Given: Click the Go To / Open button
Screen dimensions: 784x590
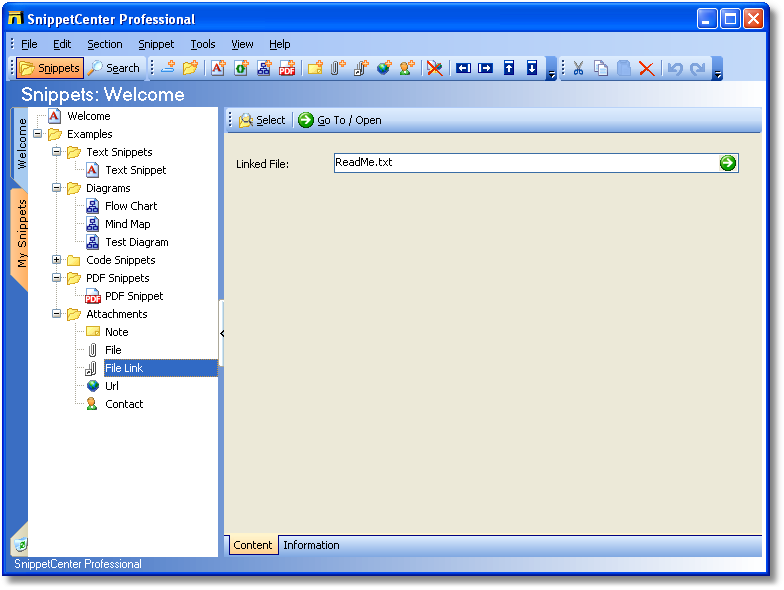Looking at the screenshot, I should (x=340, y=120).
